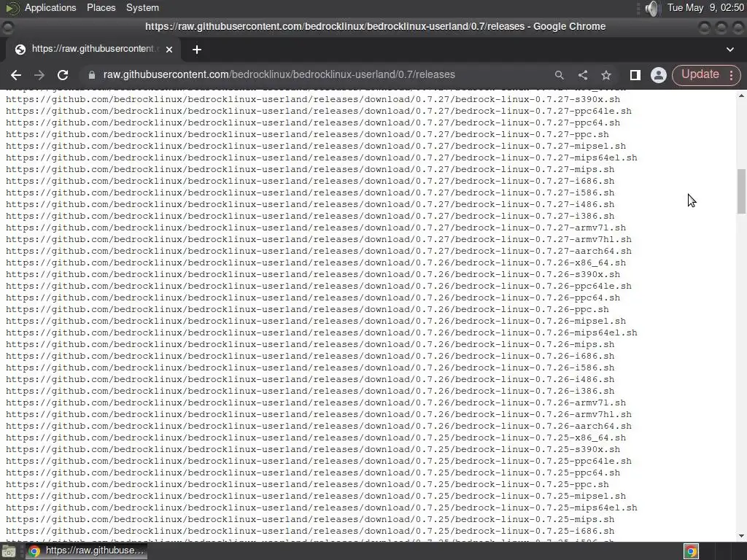Click the 0.7.27-i586.sh URL line
Screen dimensions: 747x560
click(x=310, y=192)
